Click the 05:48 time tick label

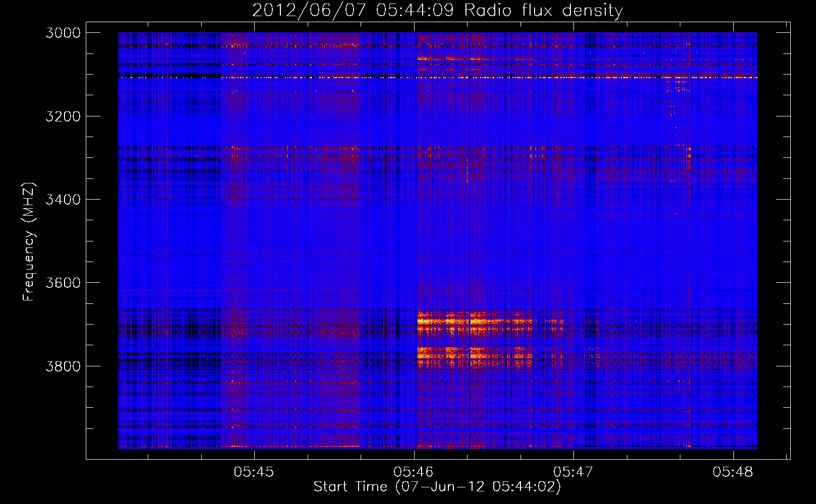[733, 472]
